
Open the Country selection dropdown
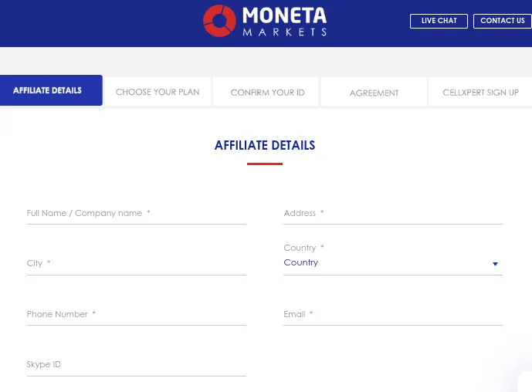coord(386,263)
